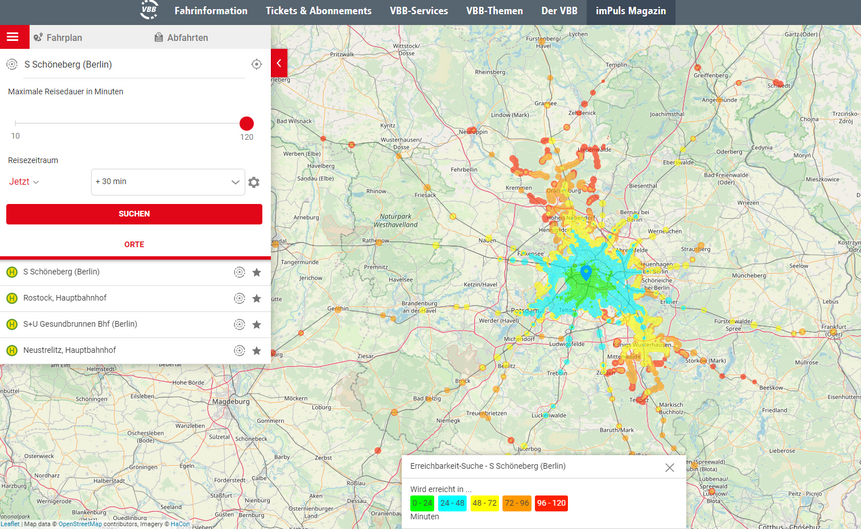The image size is (861, 529).
Task: Open the OpenStreetMap attribution link
Action: pyautogui.click(x=80, y=524)
